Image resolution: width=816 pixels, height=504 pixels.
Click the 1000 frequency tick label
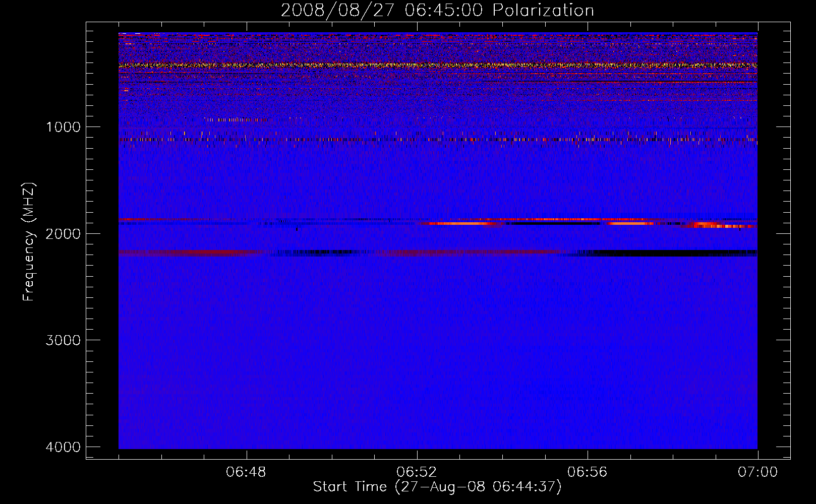[63, 127]
